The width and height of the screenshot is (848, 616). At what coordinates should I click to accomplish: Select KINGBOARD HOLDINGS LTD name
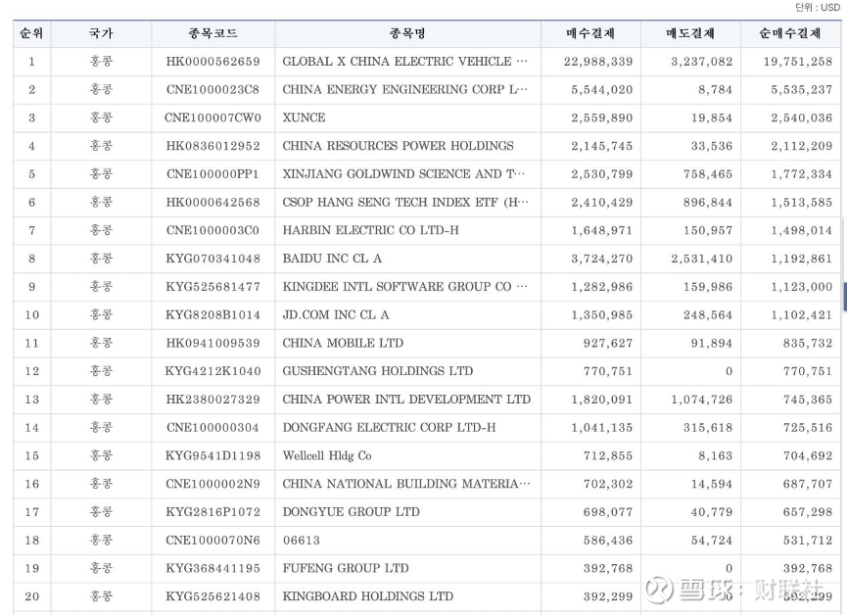tap(368, 596)
